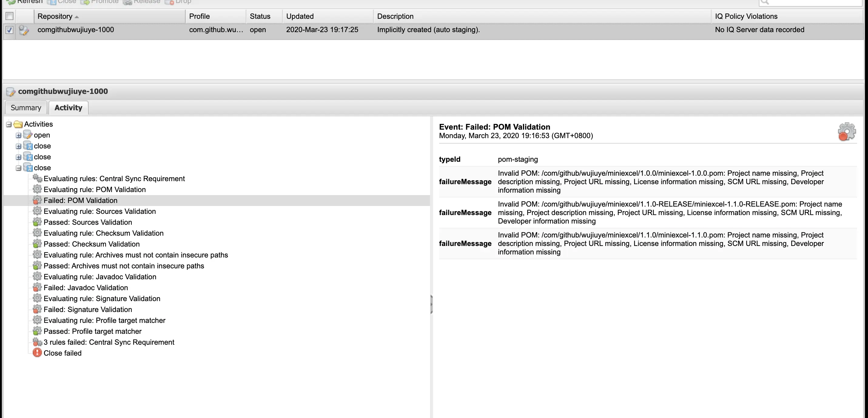Collapse the expanded close activity node
Screen dimensions: 868x418
tap(19, 168)
